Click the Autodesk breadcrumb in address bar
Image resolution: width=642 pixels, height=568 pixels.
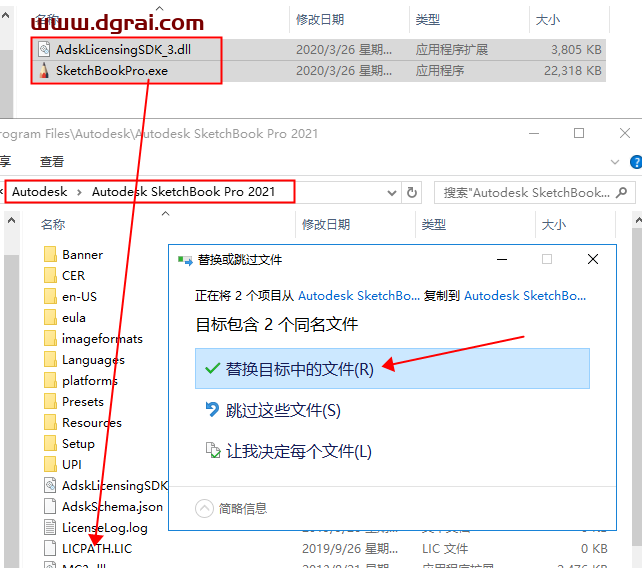coord(40,191)
